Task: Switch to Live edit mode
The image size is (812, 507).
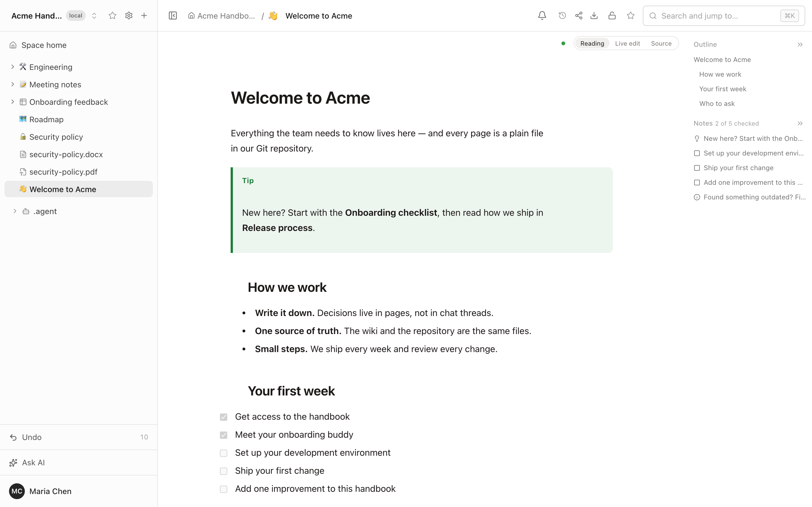Action: click(x=627, y=44)
